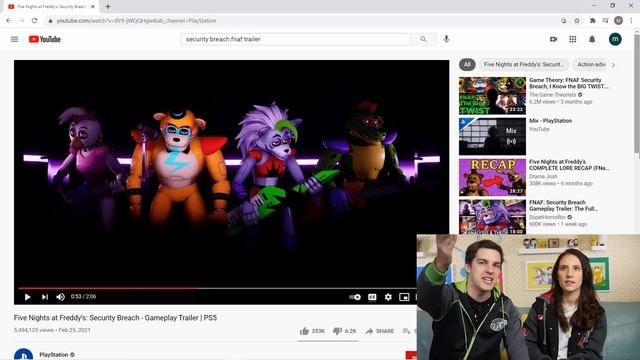640x360 pixels.
Task: Click the video title text
Action: pos(115,318)
